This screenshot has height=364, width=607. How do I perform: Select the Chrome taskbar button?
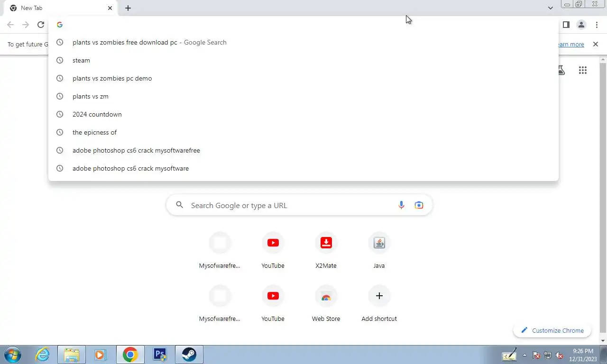pyautogui.click(x=130, y=355)
